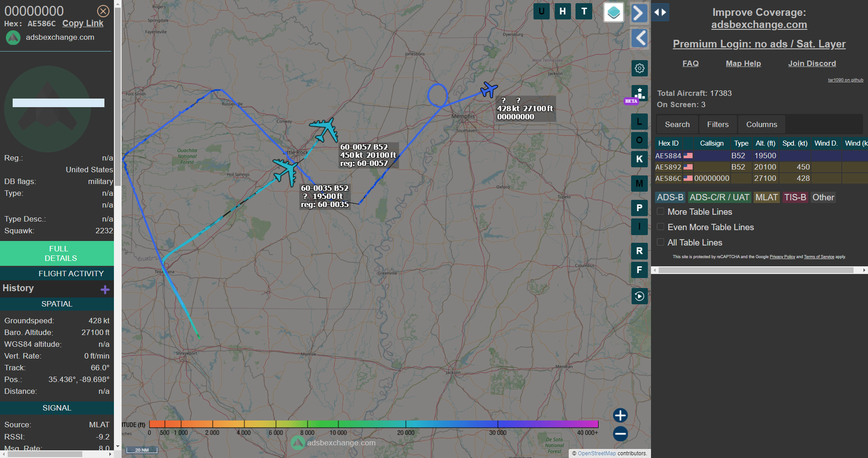
Task: Toggle the O map button
Action: (639, 140)
